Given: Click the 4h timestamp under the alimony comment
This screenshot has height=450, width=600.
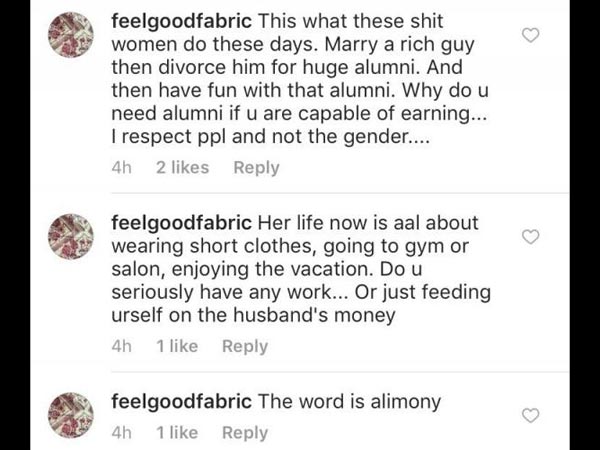Looking at the screenshot, I should coord(122,433).
